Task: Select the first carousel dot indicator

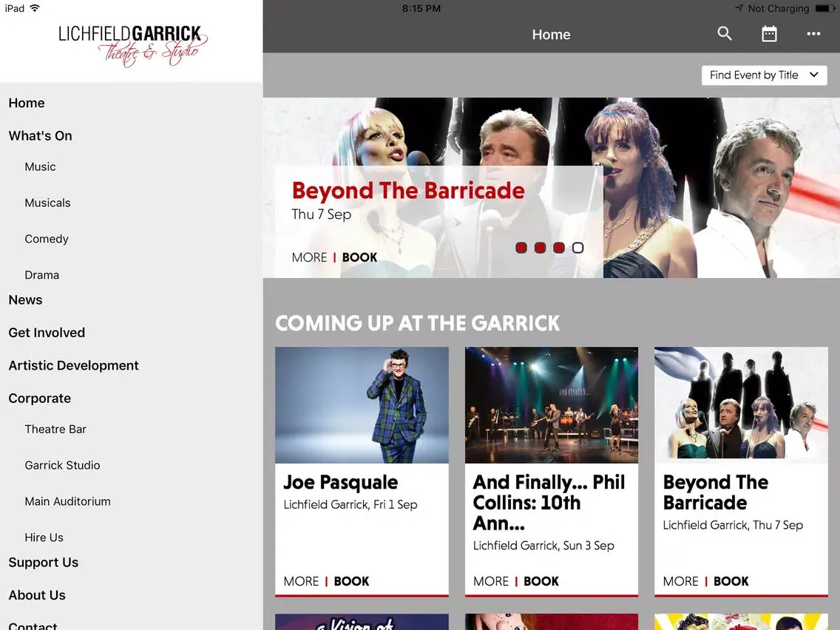Action: pyautogui.click(x=521, y=248)
